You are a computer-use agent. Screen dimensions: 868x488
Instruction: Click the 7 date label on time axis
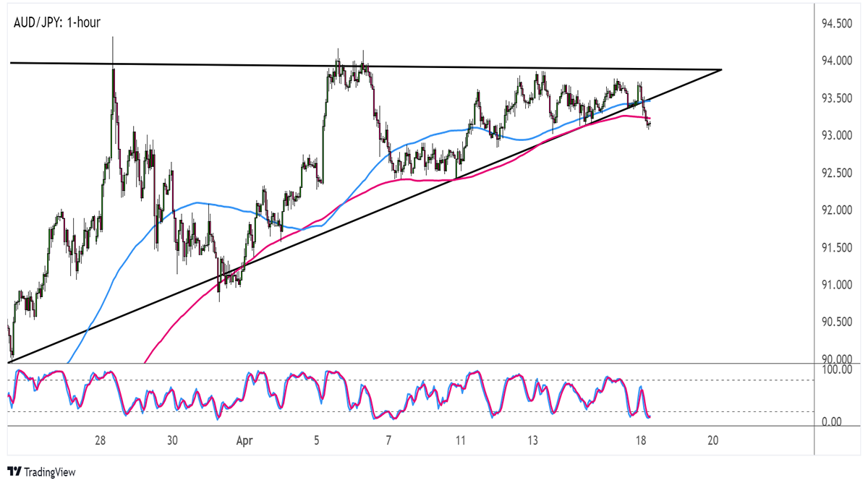pos(388,440)
